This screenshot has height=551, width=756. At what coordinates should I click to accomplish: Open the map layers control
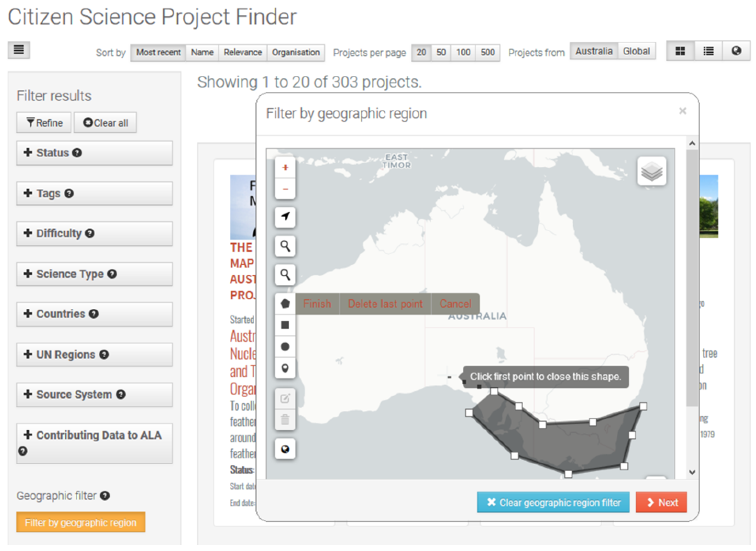pos(651,172)
